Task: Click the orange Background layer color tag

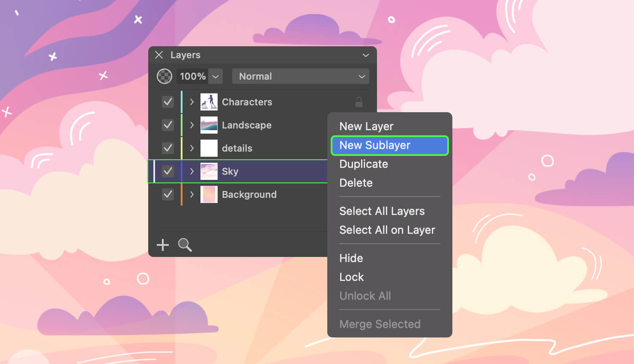Action: coord(182,194)
